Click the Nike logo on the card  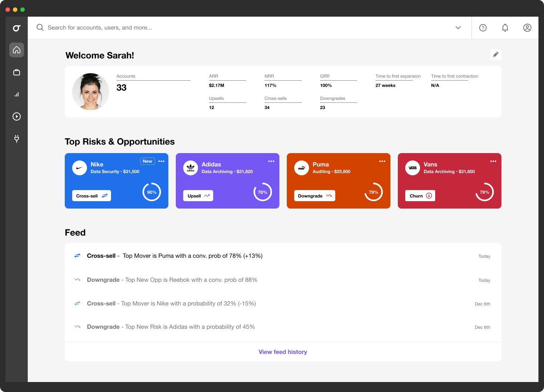(x=80, y=168)
